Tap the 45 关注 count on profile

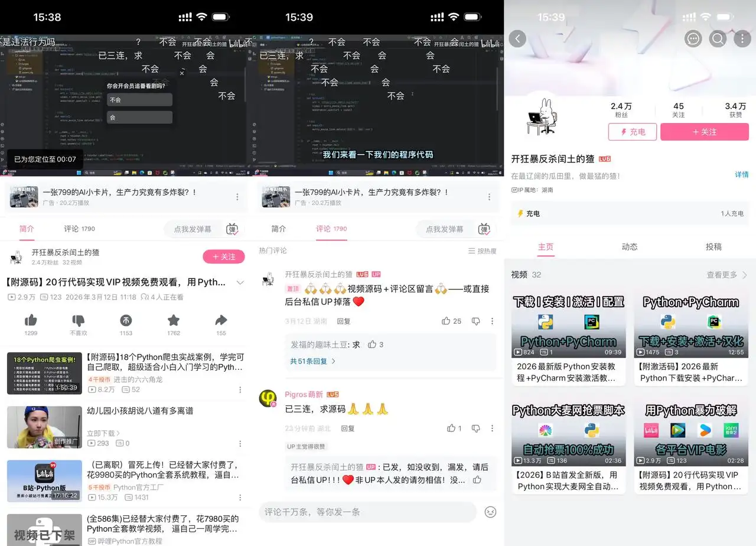[x=679, y=110]
